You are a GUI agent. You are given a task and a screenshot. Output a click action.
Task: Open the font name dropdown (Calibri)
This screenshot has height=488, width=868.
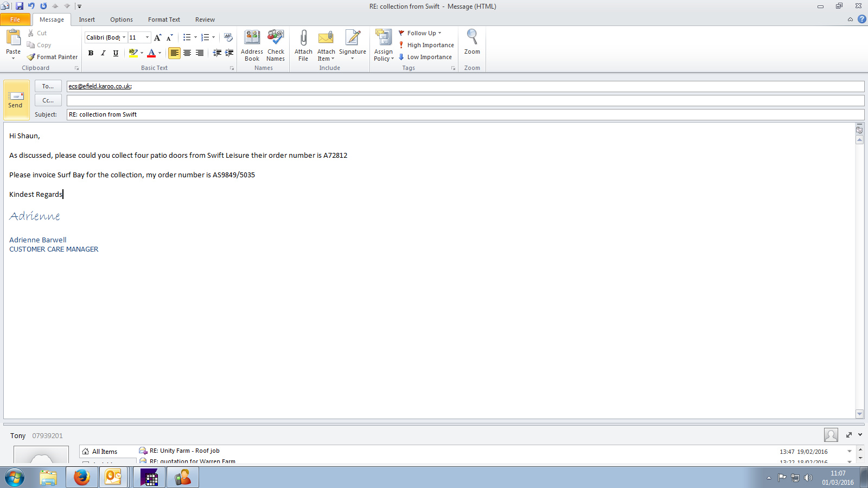tap(124, 37)
